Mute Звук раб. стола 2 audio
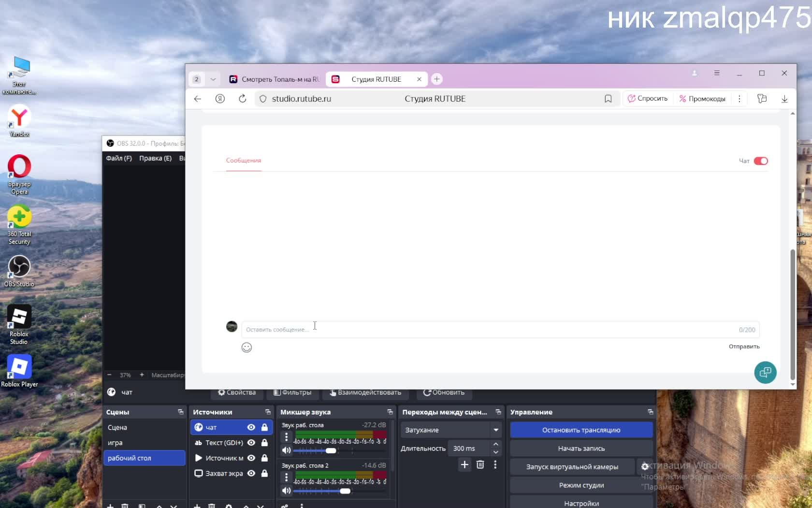 (287, 491)
